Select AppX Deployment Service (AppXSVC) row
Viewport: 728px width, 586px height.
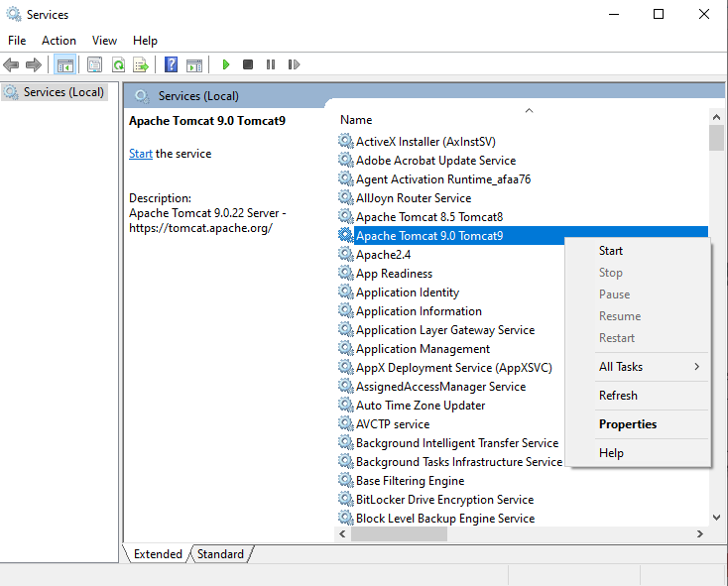pyautogui.click(x=454, y=368)
